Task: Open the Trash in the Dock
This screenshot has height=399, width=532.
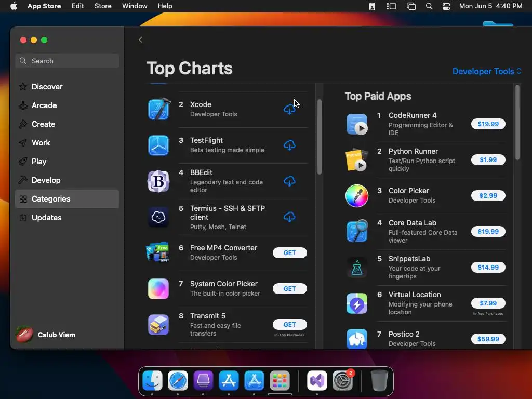Action: click(x=379, y=381)
